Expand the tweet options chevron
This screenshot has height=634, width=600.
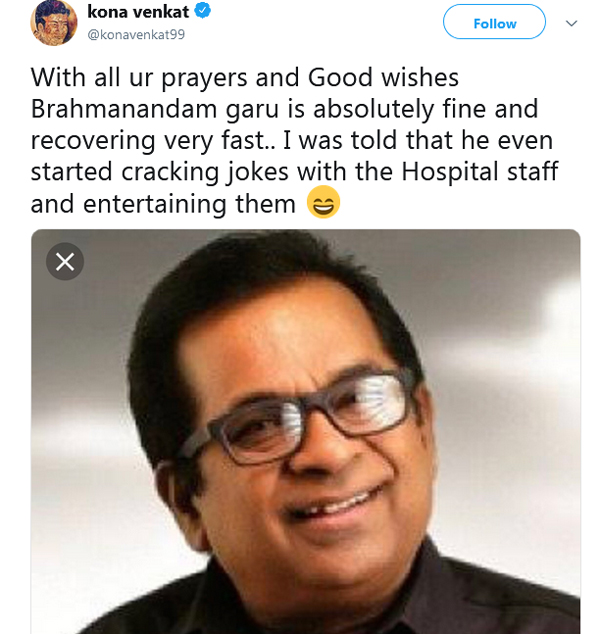click(571, 23)
